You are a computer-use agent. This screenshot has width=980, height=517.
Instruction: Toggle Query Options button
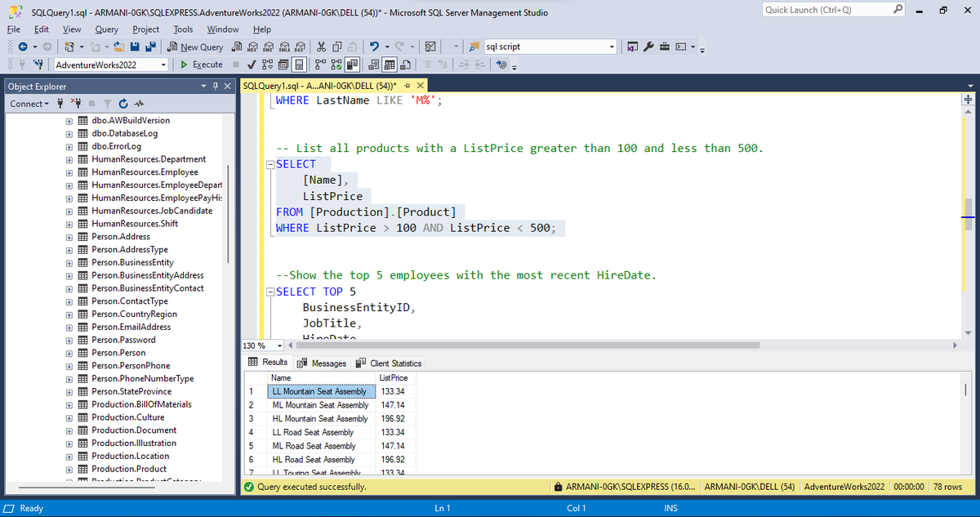(283, 65)
